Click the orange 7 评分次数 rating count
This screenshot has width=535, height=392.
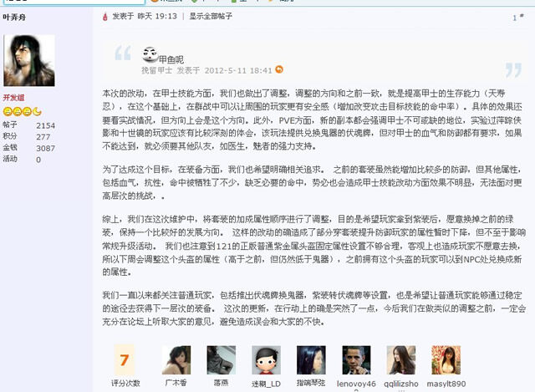pos(125,360)
